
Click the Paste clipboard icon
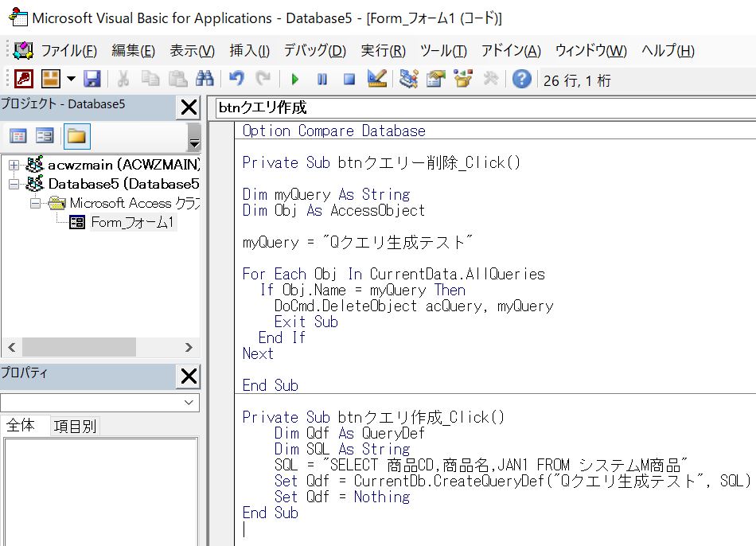point(178,79)
